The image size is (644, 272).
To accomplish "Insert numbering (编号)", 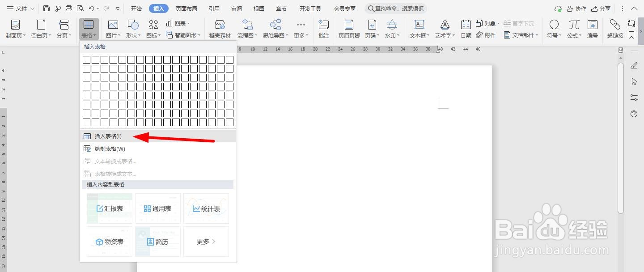I will point(593,29).
